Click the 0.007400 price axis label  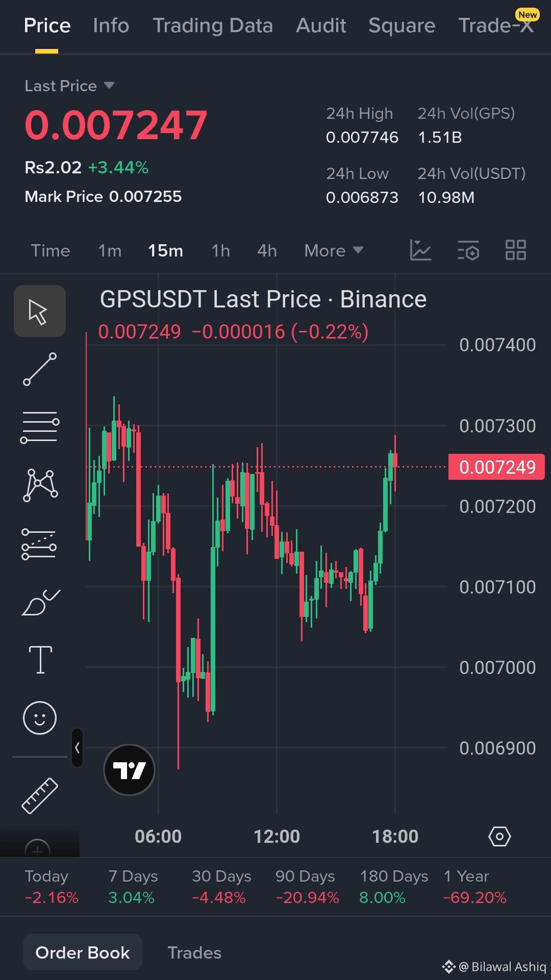[x=497, y=345]
